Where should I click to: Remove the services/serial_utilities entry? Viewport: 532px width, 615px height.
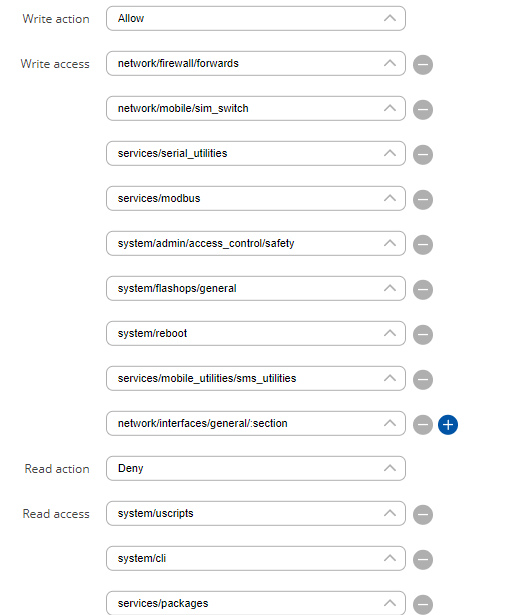tap(423, 155)
